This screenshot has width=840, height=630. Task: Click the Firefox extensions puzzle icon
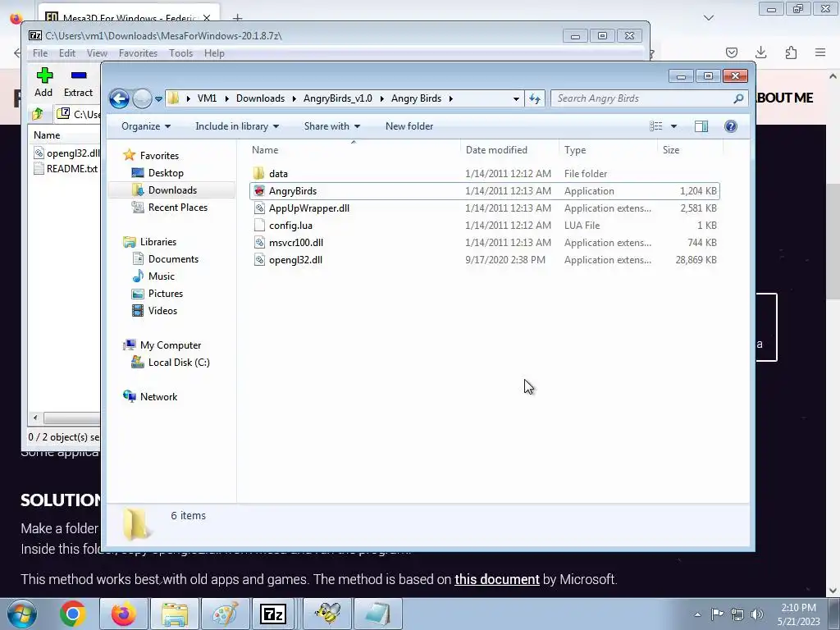pyautogui.click(x=791, y=52)
